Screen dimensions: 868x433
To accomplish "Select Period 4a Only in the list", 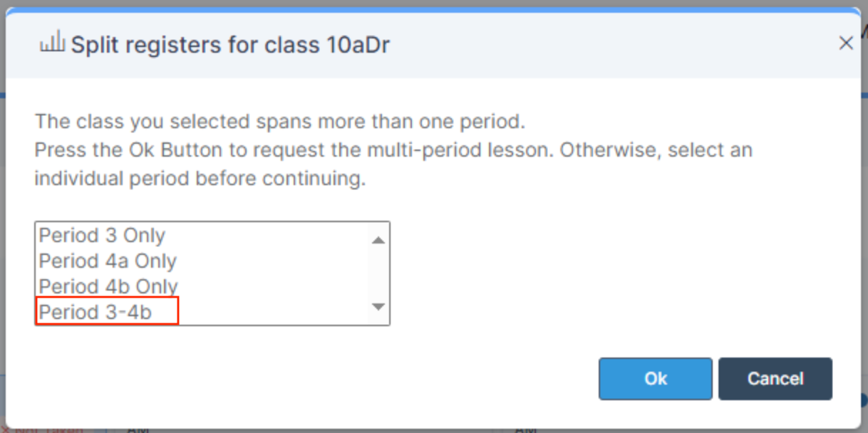I will click(x=107, y=261).
